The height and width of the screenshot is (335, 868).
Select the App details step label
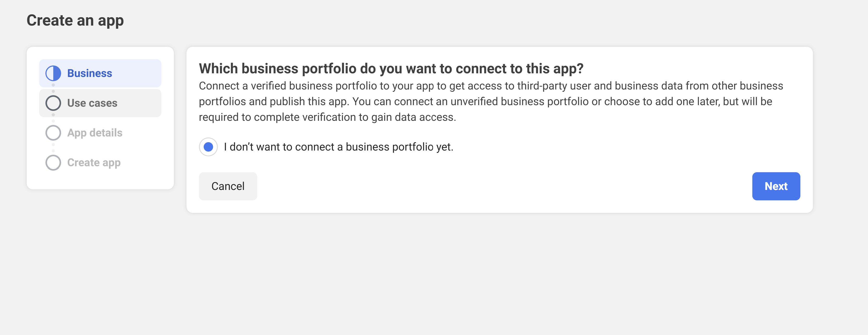click(95, 133)
